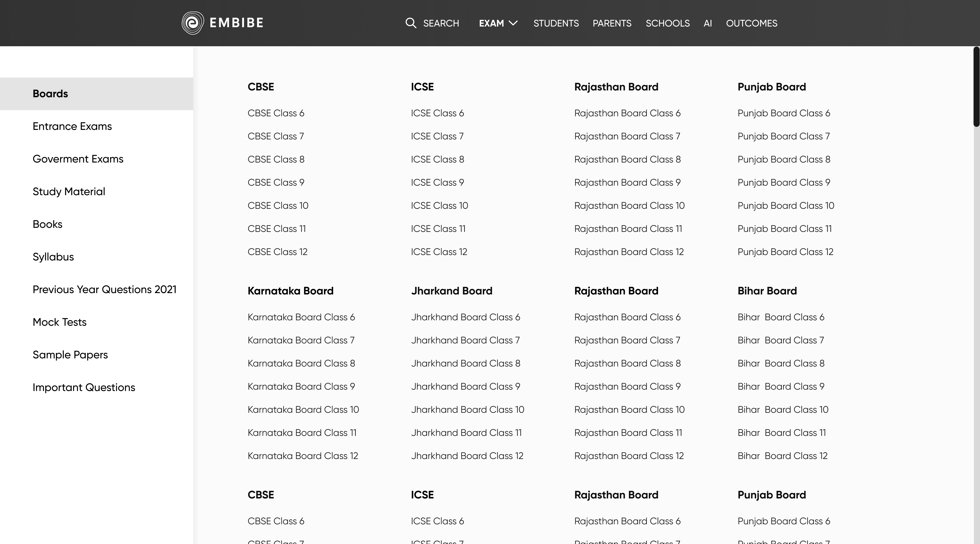980x544 pixels.
Task: Open the Punjab Board Class 8 link
Action: pyautogui.click(x=784, y=159)
